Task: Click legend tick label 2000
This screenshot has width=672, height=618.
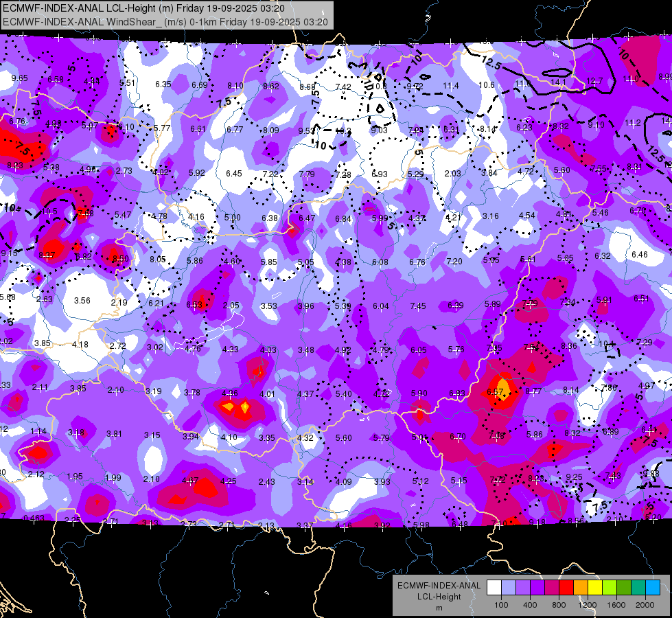Action: (x=645, y=605)
